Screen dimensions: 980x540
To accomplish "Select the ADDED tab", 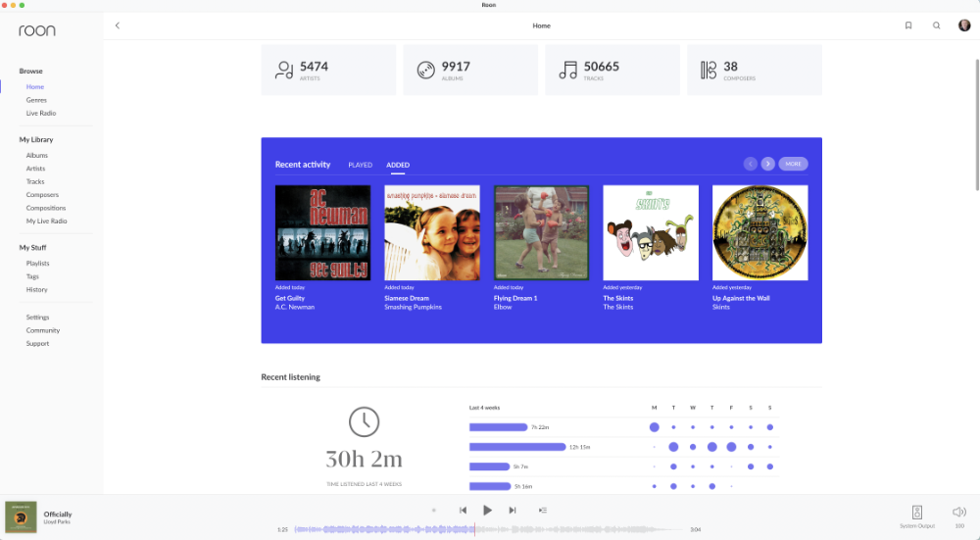I will (398, 165).
